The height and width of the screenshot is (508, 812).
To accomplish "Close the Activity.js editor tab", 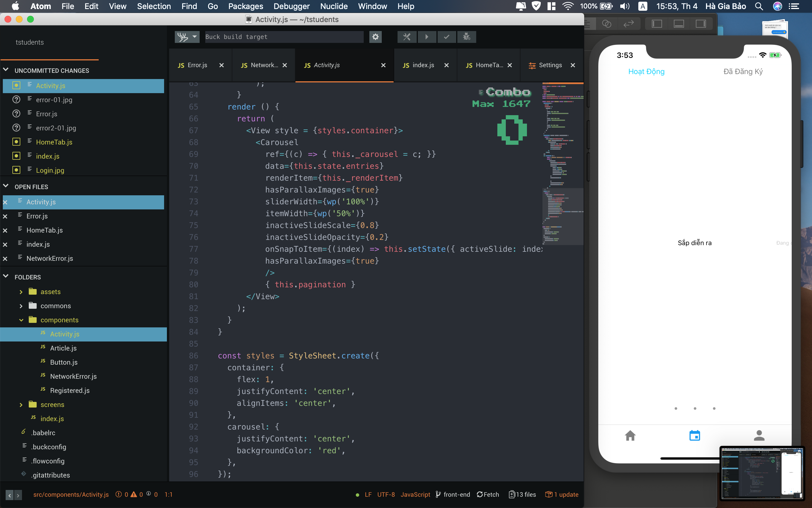I will (x=383, y=65).
